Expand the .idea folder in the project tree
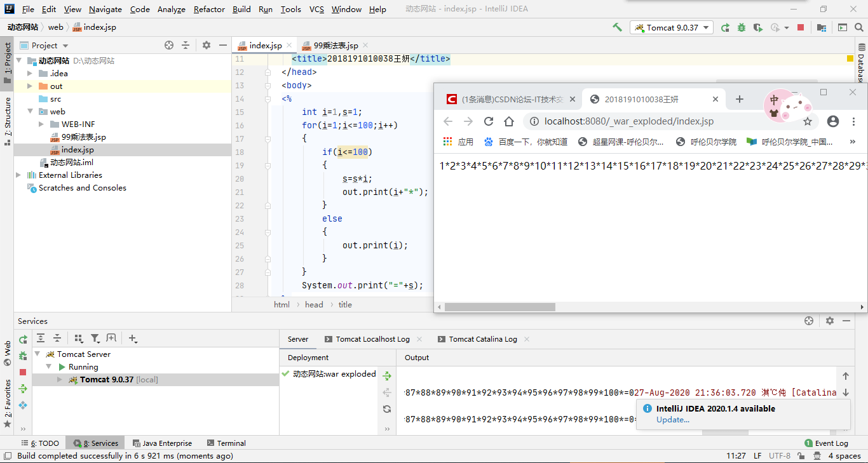 pos(29,73)
